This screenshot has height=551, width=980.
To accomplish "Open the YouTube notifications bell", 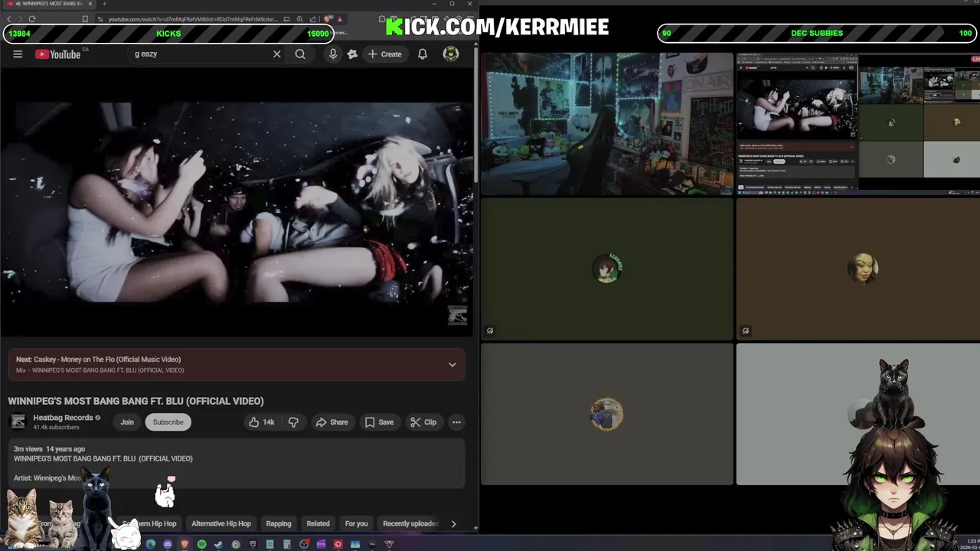I will 423,54.
